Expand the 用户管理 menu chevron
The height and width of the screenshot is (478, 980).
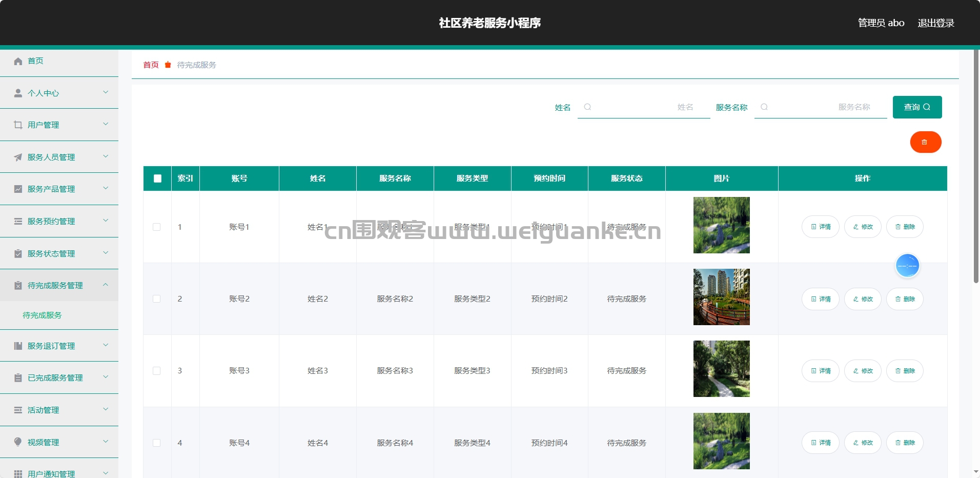(x=106, y=124)
